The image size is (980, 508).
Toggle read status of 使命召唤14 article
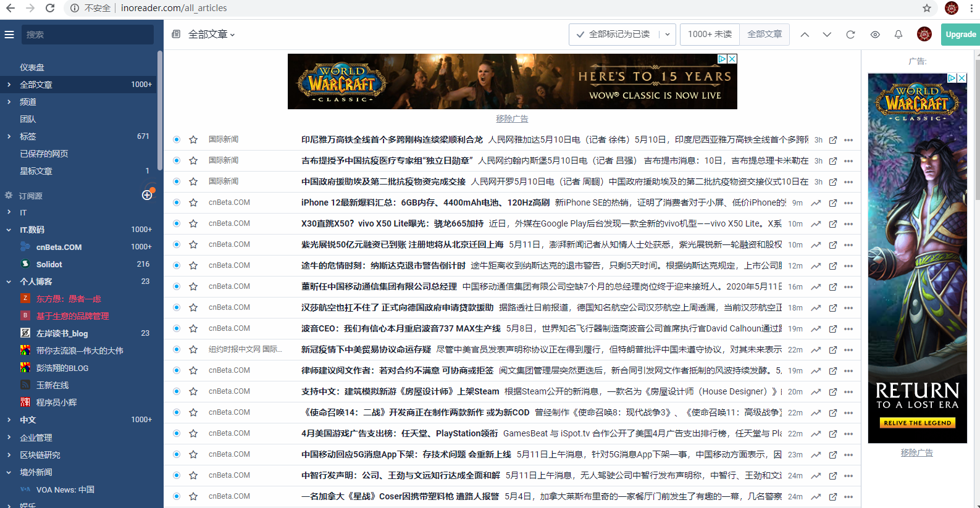tap(177, 412)
